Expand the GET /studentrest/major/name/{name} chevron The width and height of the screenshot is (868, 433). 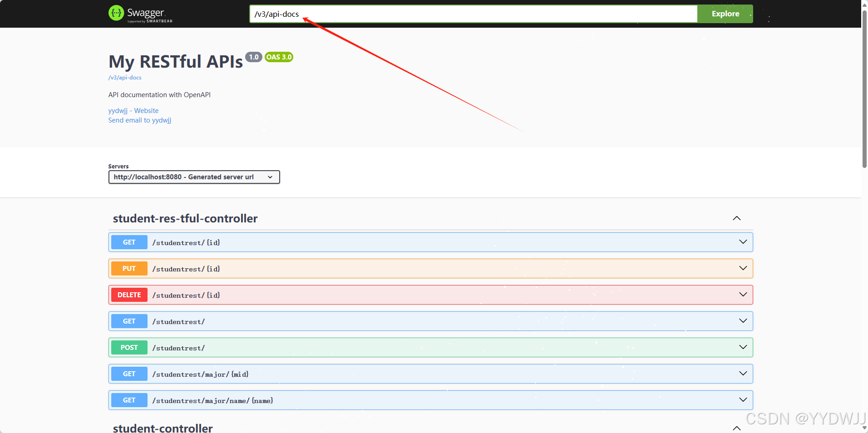pyautogui.click(x=743, y=400)
